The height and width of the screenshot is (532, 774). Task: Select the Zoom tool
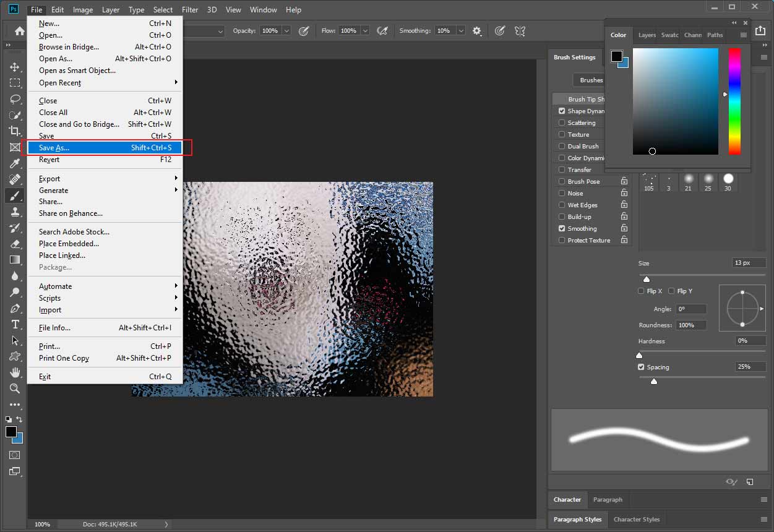click(15, 388)
